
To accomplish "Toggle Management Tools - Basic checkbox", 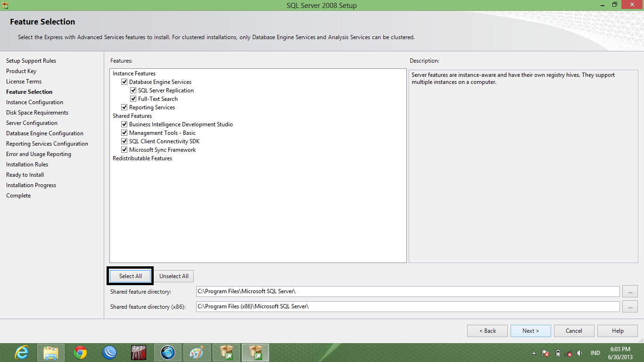I will [x=124, y=133].
